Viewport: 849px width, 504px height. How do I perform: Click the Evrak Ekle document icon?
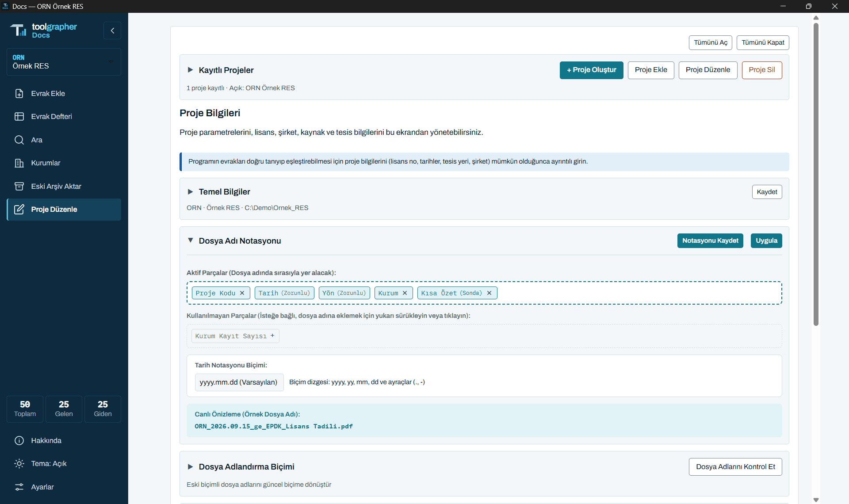click(19, 93)
